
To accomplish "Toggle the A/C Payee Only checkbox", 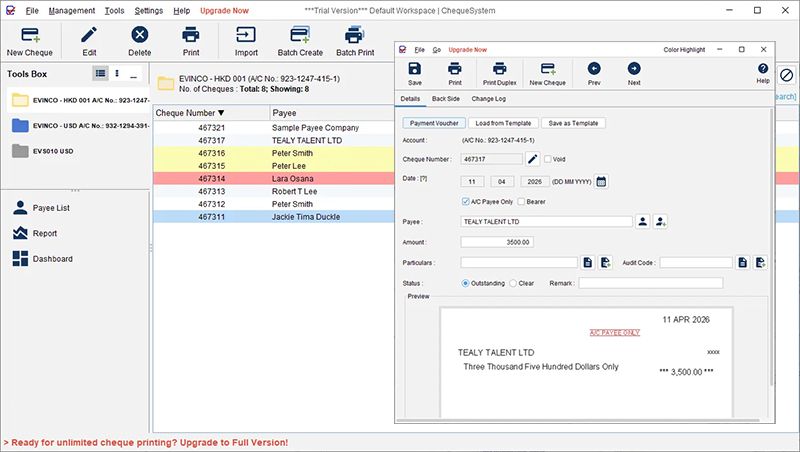I will point(465,202).
